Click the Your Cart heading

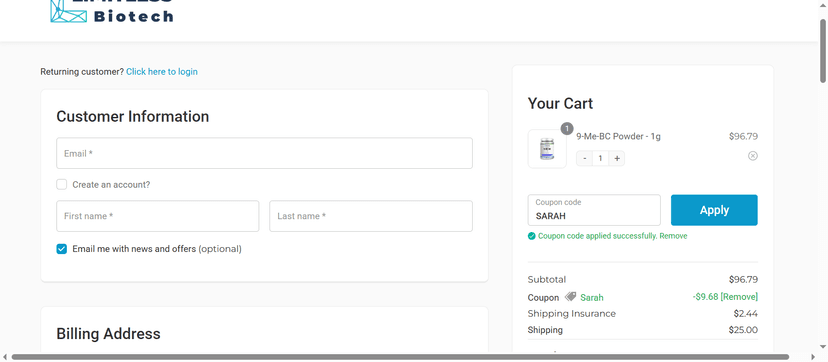click(560, 103)
